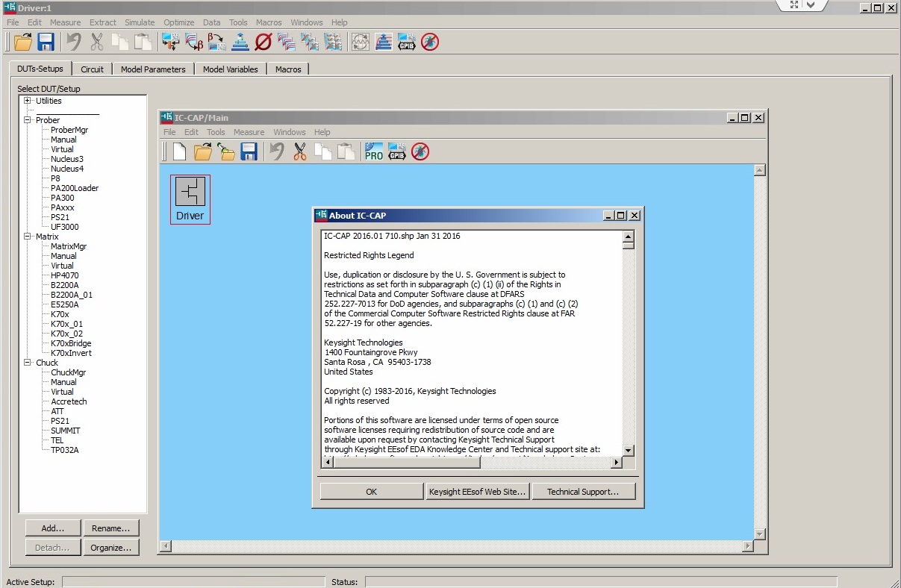
Task: Click the About dialog vertical scrollbar up arrow
Action: [x=629, y=237]
